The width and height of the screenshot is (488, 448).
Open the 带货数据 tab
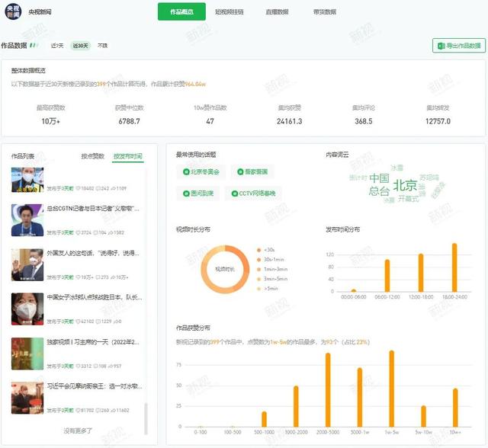pyautogui.click(x=324, y=11)
